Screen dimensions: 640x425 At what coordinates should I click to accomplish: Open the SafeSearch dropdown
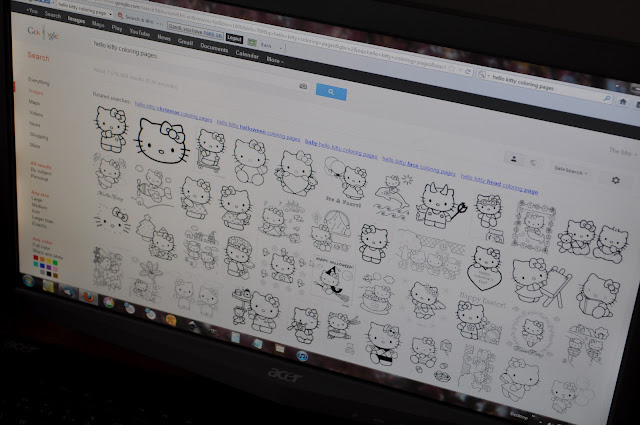(571, 171)
